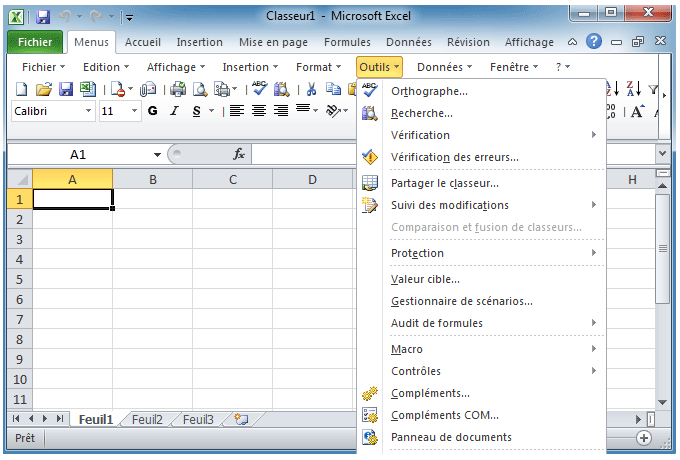
Task: Click the permission-restricted document icon
Action: click(118, 89)
